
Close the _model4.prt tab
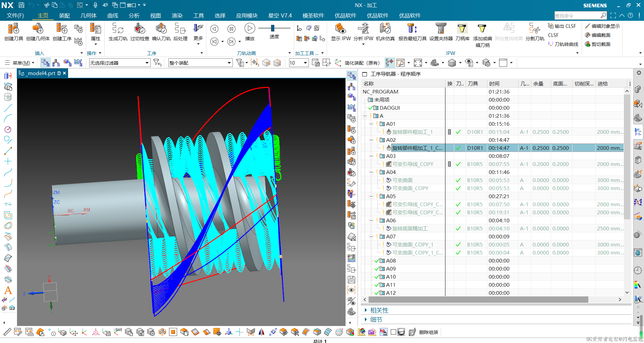coord(64,73)
